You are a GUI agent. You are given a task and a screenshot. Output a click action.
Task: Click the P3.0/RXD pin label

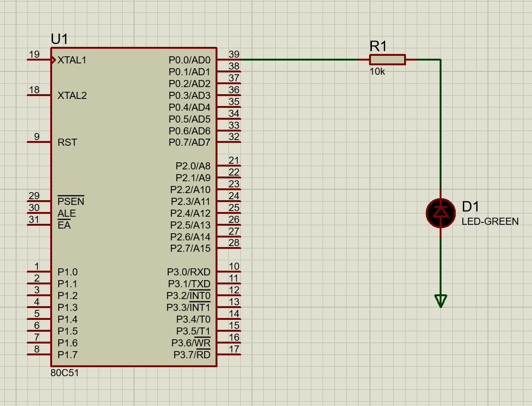tap(189, 272)
